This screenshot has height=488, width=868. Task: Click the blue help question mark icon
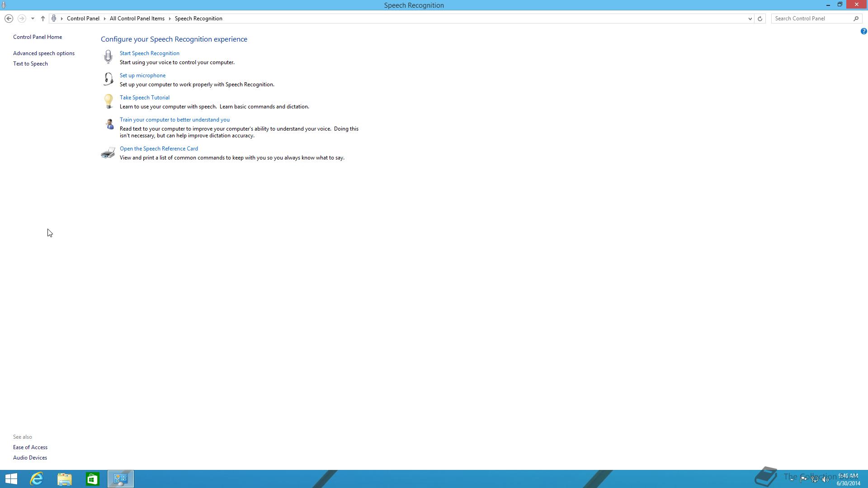pyautogui.click(x=863, y=31)
